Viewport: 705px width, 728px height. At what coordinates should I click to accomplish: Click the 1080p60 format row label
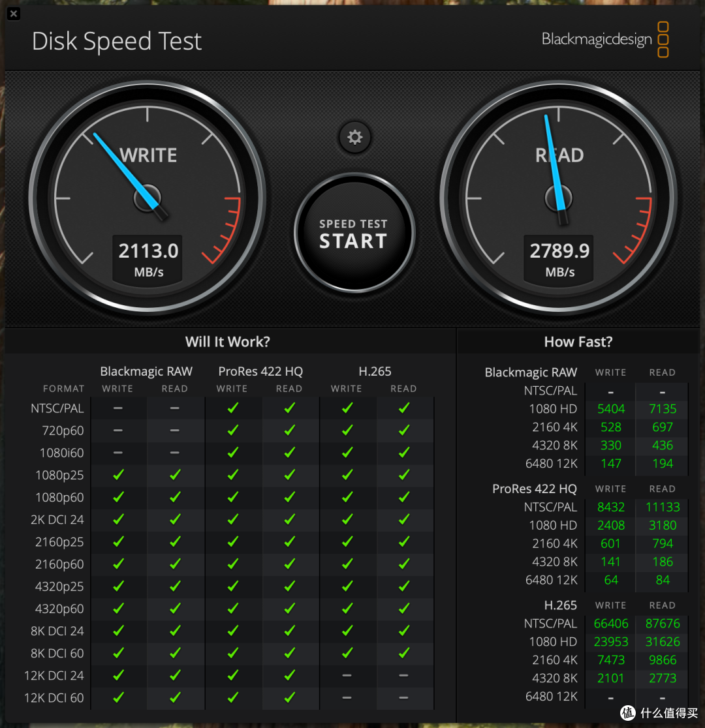[59, 498]
